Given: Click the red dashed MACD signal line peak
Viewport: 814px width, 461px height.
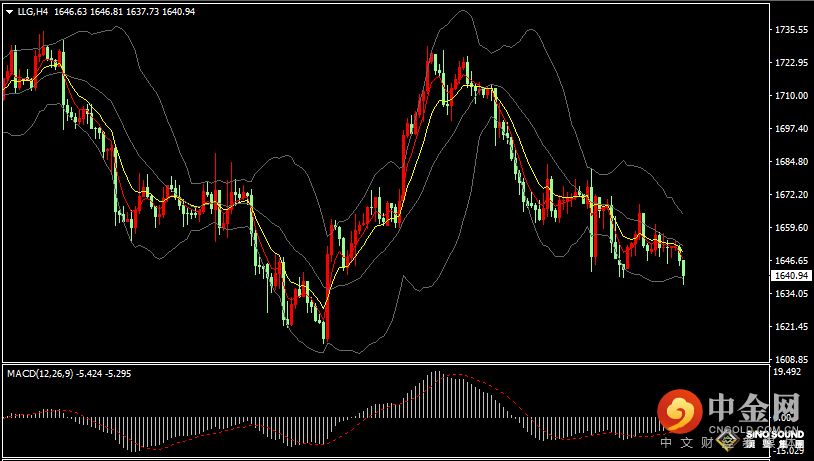Looking at the screenshot, I should (457, 374).
